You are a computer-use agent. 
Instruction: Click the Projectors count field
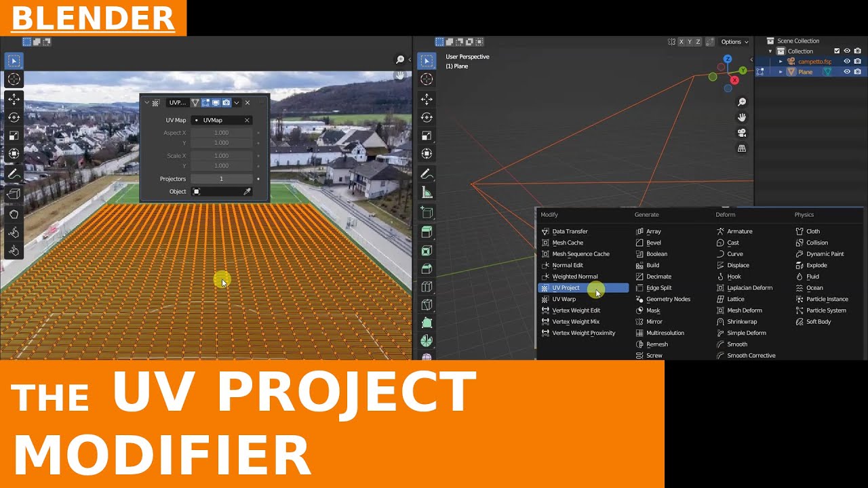point(222,179)
